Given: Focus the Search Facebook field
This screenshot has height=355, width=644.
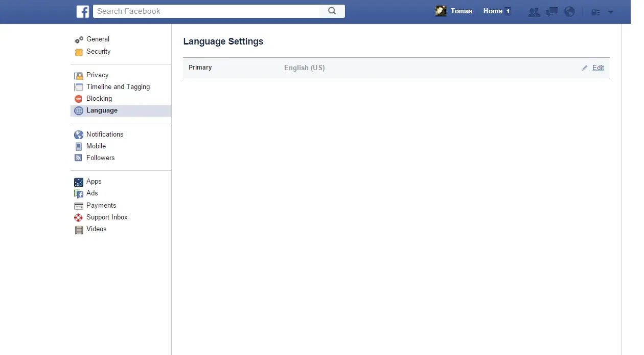Looking at the screenshot, I should click(x=206, y=11).
